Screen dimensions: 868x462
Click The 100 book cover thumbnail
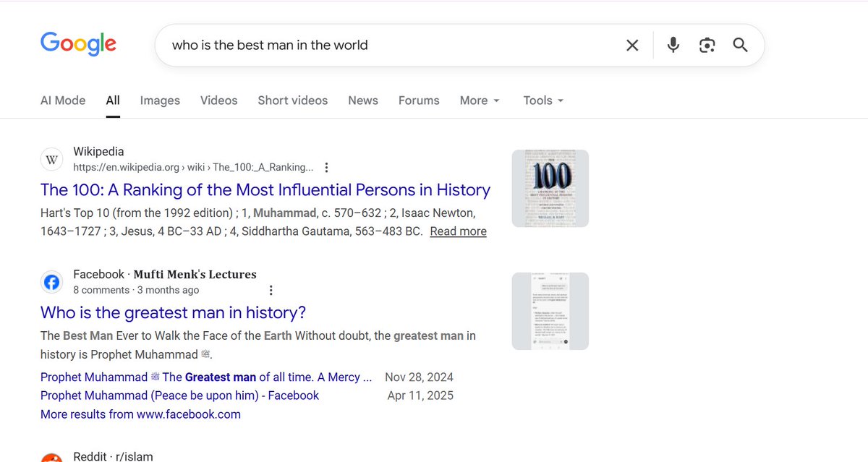[x=550, y=188]
